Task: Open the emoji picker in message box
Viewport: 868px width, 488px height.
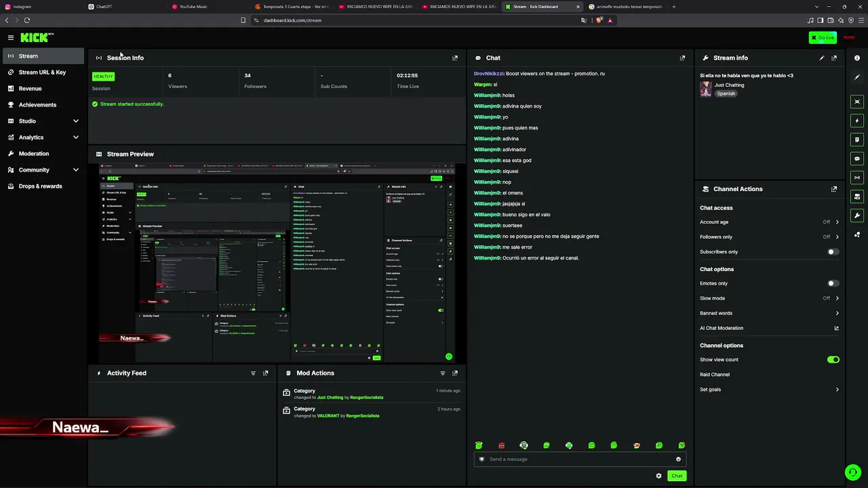Action: [678, 460]
